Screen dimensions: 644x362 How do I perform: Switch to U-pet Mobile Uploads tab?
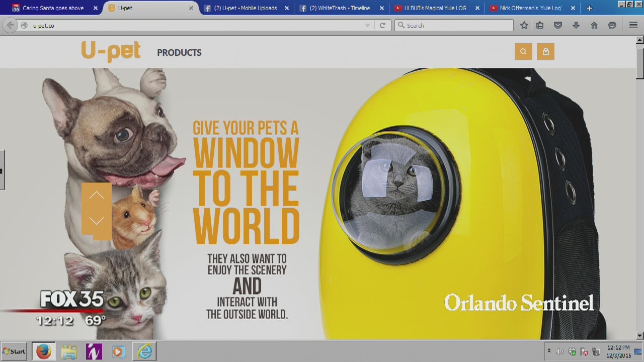(x=246, y=8)
